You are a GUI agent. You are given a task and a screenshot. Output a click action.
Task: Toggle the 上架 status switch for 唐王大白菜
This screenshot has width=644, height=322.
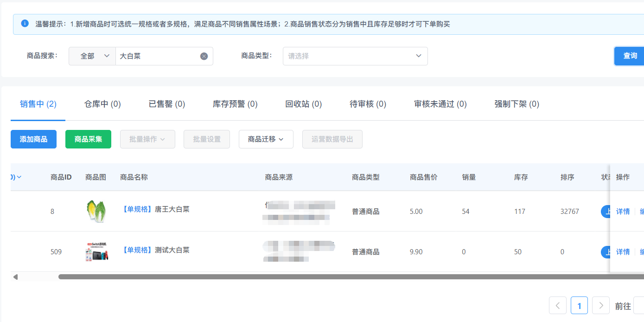(x=605, y=212)
